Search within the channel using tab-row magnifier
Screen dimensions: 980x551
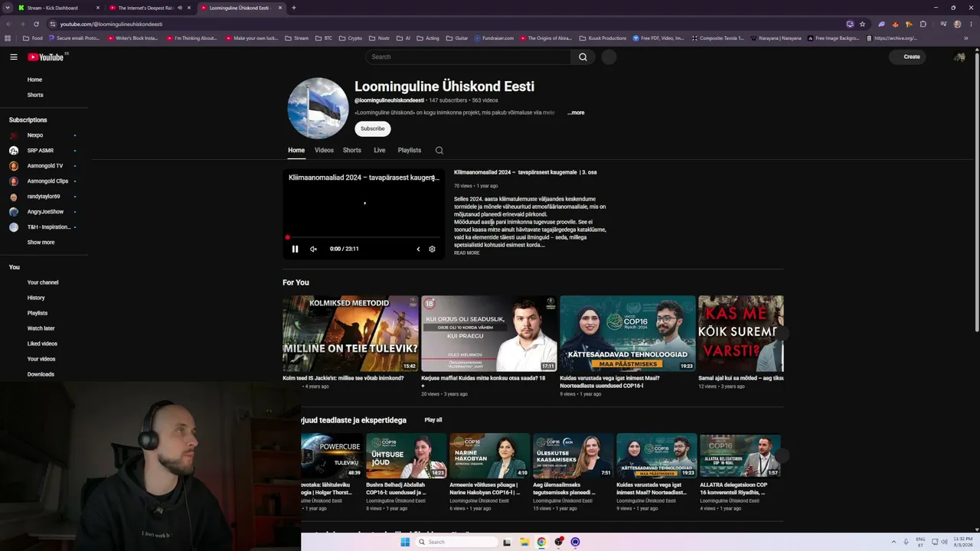439,150
